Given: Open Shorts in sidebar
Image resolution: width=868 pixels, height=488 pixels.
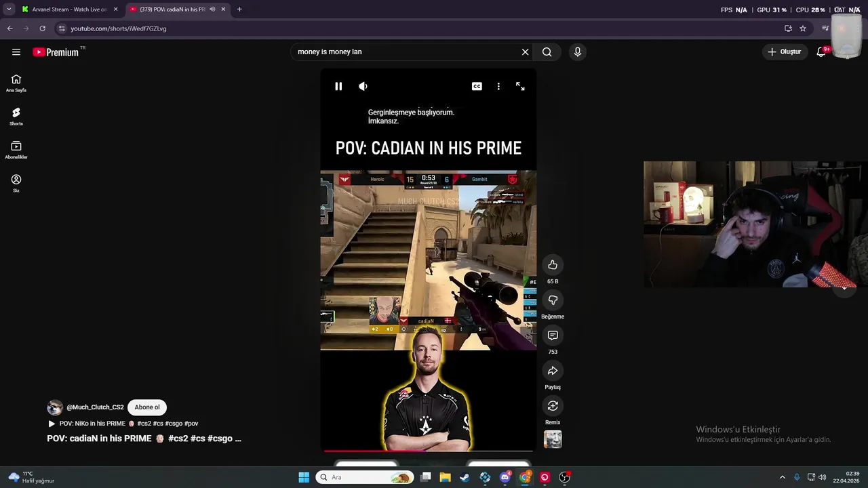Looking at the screenshot, I should (x=16, y=116).
